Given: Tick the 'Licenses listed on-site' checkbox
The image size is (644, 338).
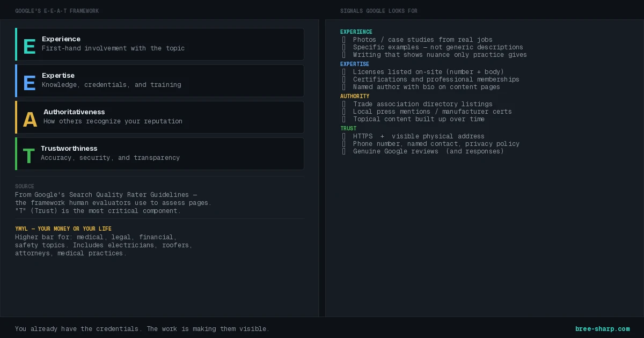Looking at the screenshot, I should click(x=344, y=72).
